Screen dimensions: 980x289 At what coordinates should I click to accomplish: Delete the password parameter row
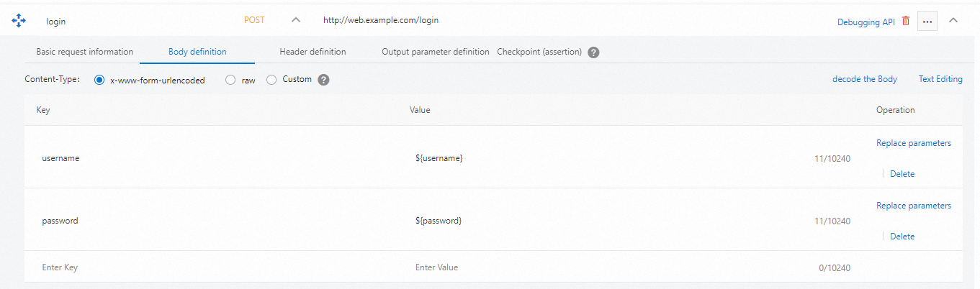pyautogui.click(x=902, y=237)
